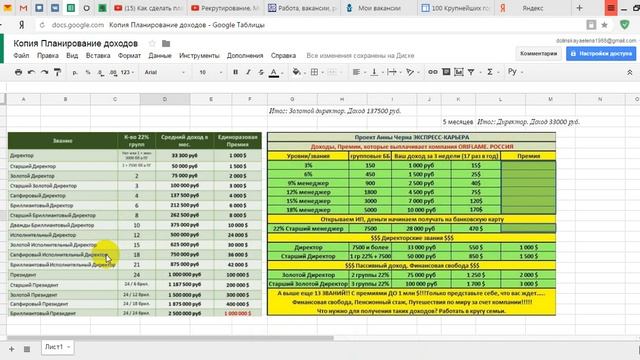640x360 pixels.
Task: Open the Правка menu
Action: (48, 56)
